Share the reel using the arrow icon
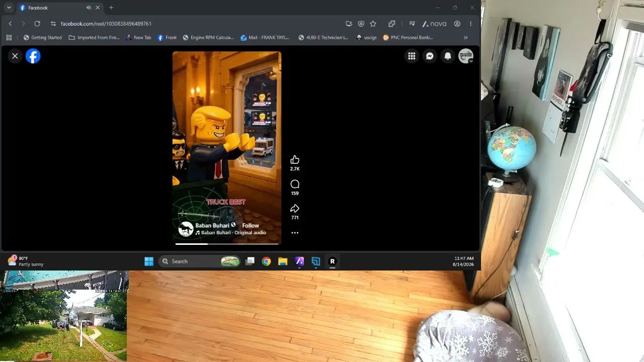 (295, 209)
